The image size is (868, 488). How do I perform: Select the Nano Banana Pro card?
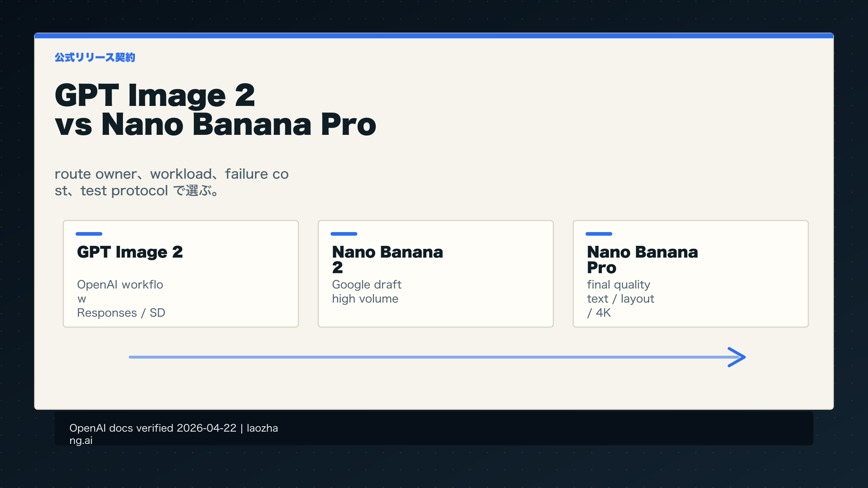click(690, 274)
